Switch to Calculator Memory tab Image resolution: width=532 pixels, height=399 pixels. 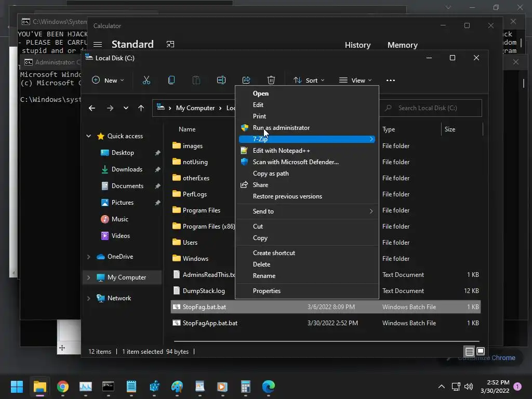403,45
